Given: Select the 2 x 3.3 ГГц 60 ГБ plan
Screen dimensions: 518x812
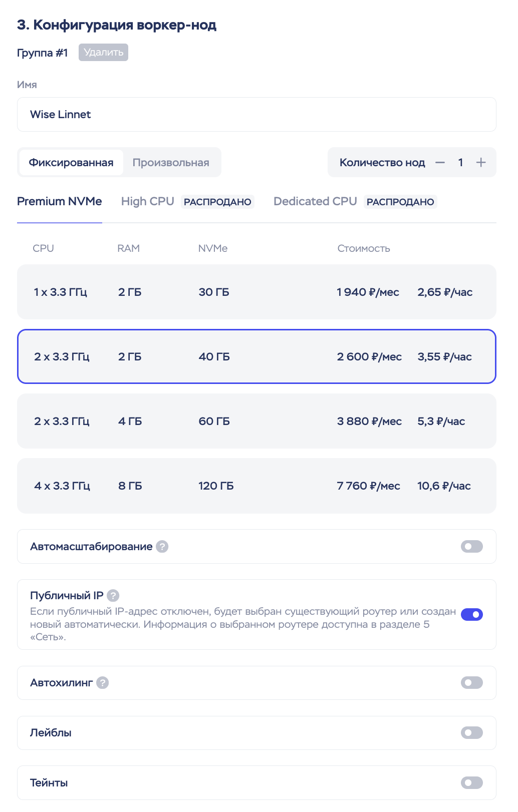Looking at the screenshot, I should click(256, 421).
